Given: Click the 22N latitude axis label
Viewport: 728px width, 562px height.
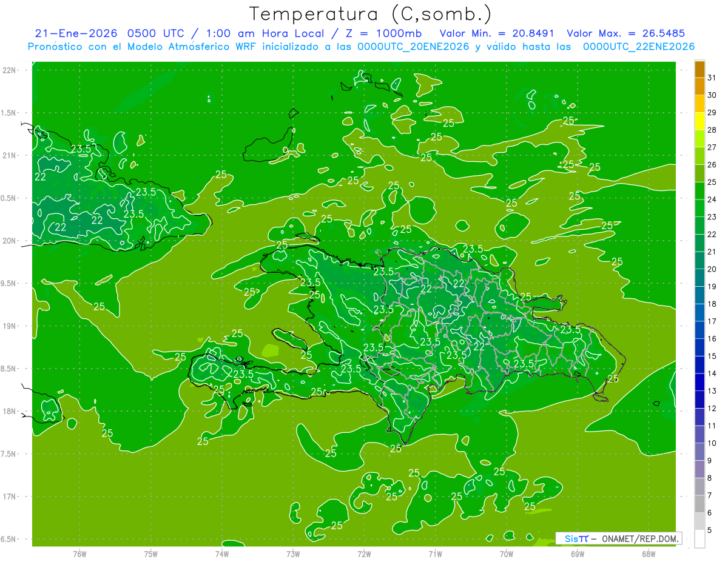Looking at the screenshot, I should pos(10,70).
